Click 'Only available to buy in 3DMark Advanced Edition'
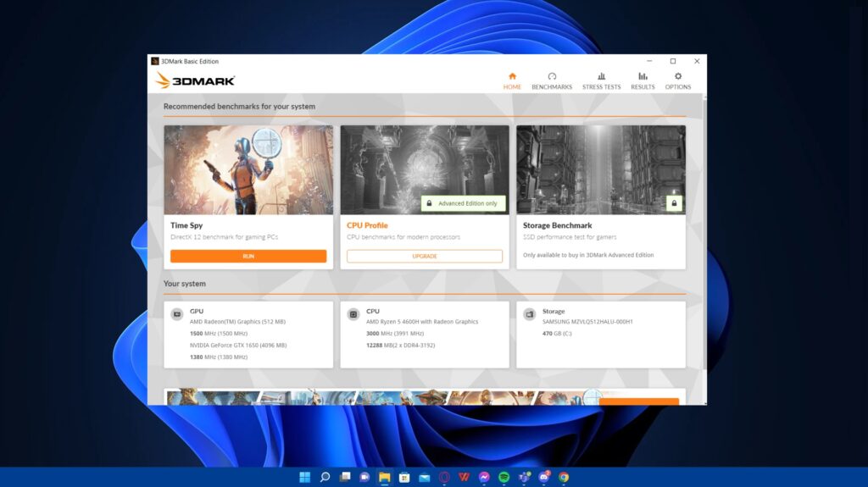The image size is (868, 487). click(588, 255)
